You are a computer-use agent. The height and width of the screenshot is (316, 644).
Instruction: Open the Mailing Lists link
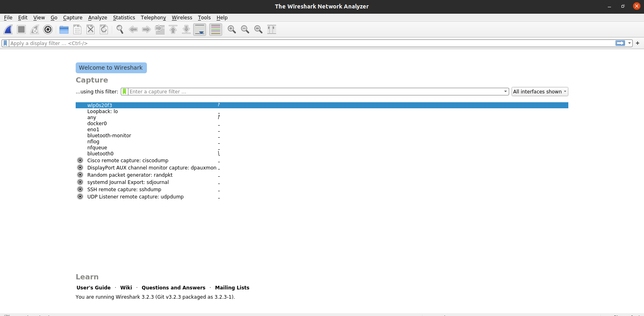tap(232, 287)
